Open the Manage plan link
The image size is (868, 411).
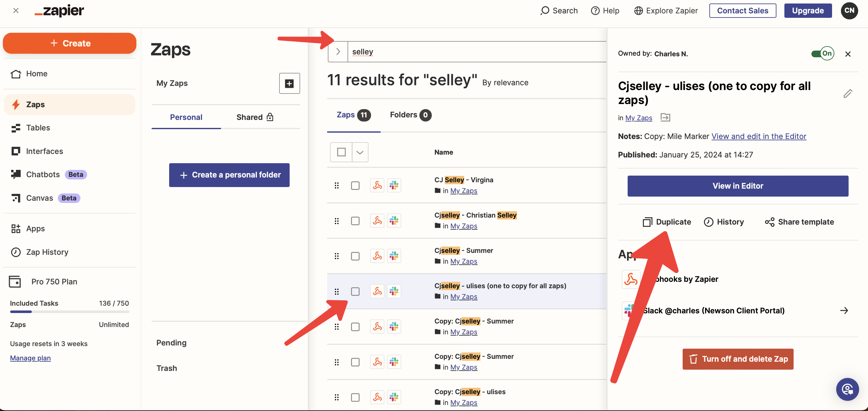click(x=30, y=358)
